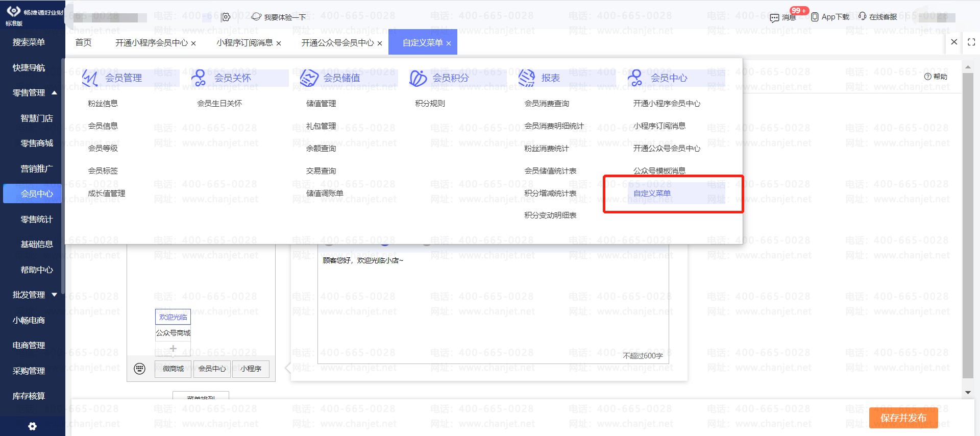The width and height of the screenshot is (980, 436).
Task: Click the 微商城 menu button in preview
Action: pos(173,369)
